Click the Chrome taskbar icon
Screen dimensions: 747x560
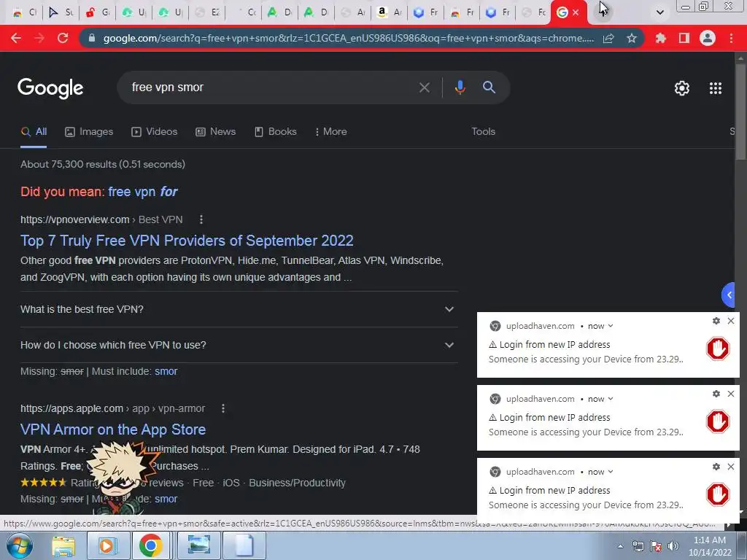click(x=150, y=545)
